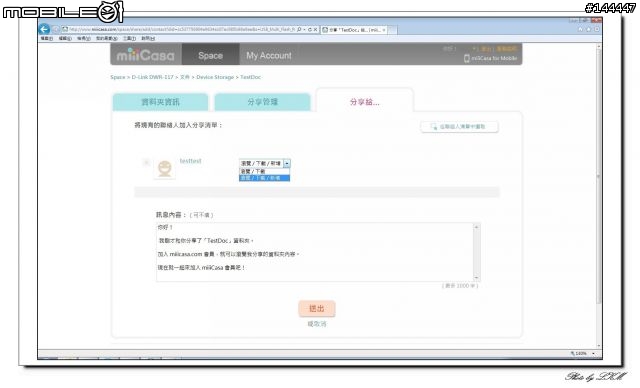Select the TestDoc browser tab
Viewport: 640px width, 388px height.
coord(354,30)
